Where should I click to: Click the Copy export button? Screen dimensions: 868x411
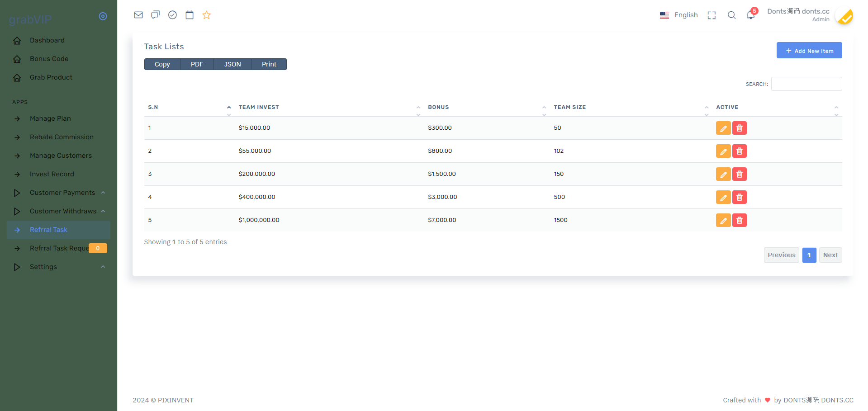162,64
